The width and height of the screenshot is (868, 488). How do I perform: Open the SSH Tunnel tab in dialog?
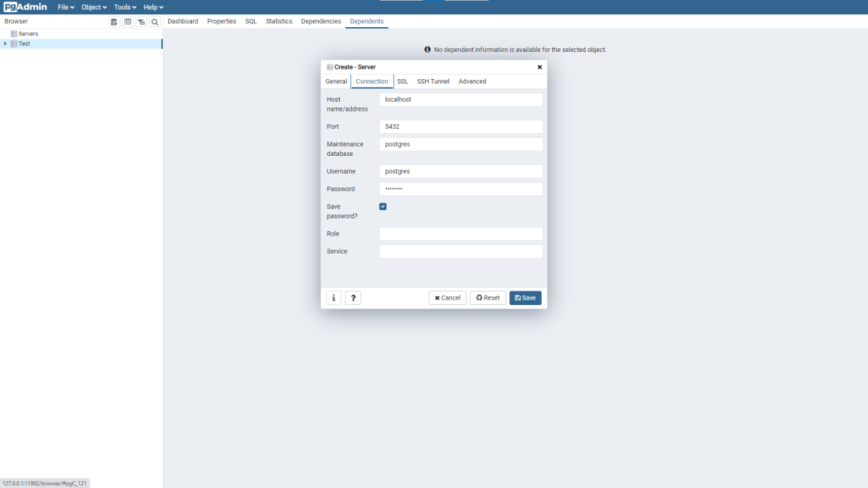[433, 81]
